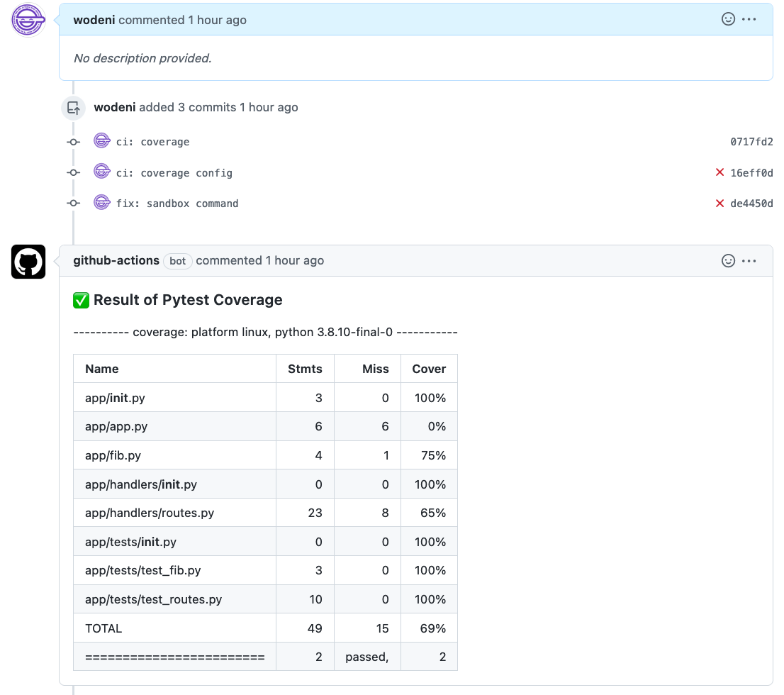Open commit 0717fd2
784x695 pixels.
(751, 141)
